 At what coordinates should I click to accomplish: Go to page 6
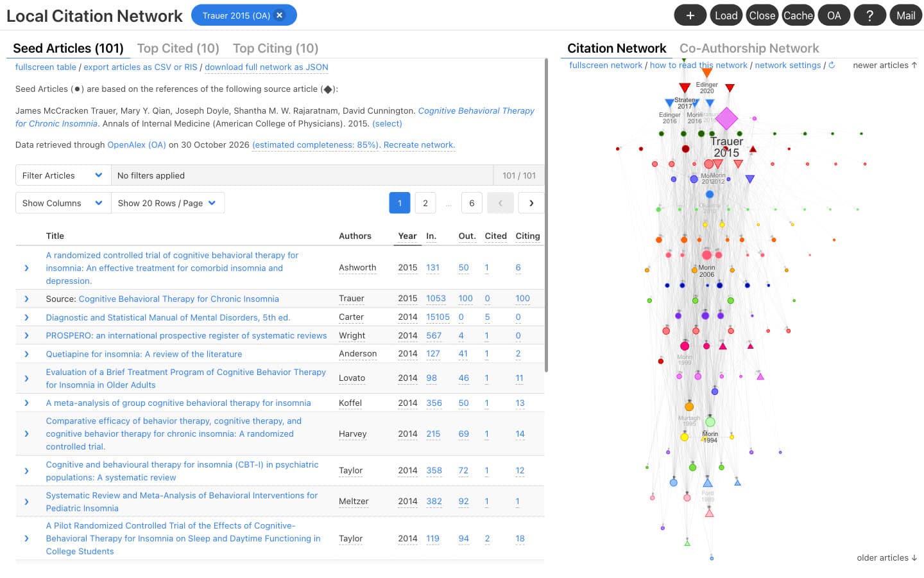tap(472, 203)
